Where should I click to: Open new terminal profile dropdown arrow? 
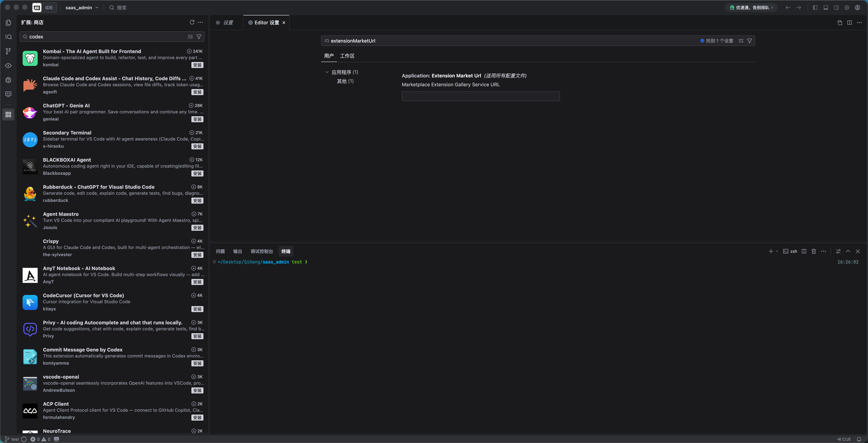777,251
